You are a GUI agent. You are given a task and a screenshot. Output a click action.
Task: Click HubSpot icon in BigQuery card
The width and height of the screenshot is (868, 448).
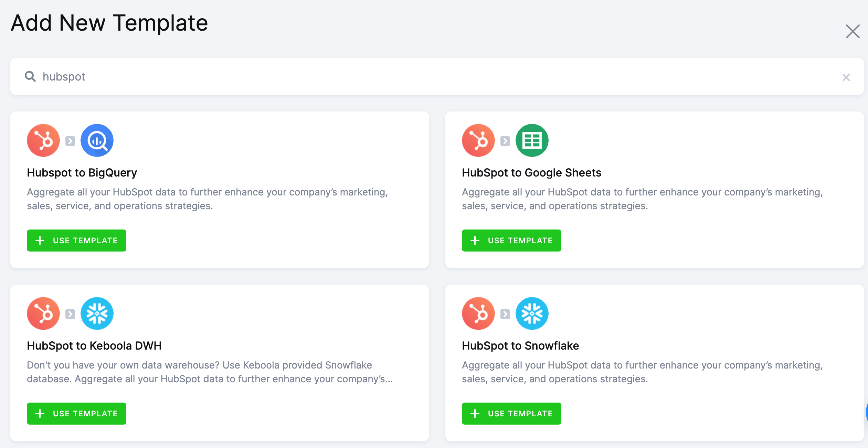click(x=43, y=140)
